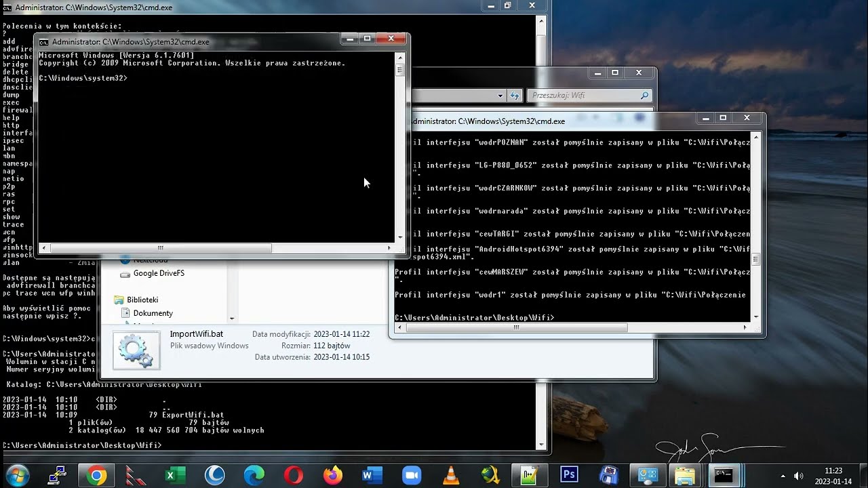Open the green notepad icon on taskbar
Viewport: 868px width, 488px height.
(x=529, y=476)
